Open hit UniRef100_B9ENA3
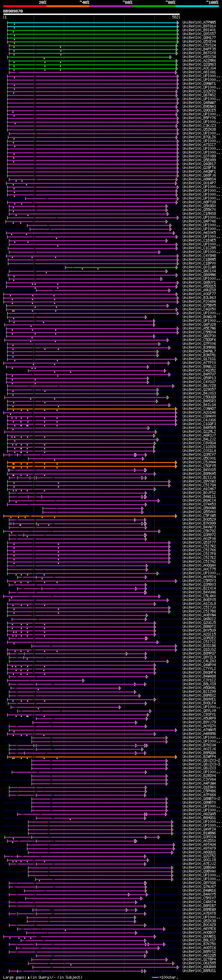This screenshot has width=222, height=980. (x=199, y=106)
